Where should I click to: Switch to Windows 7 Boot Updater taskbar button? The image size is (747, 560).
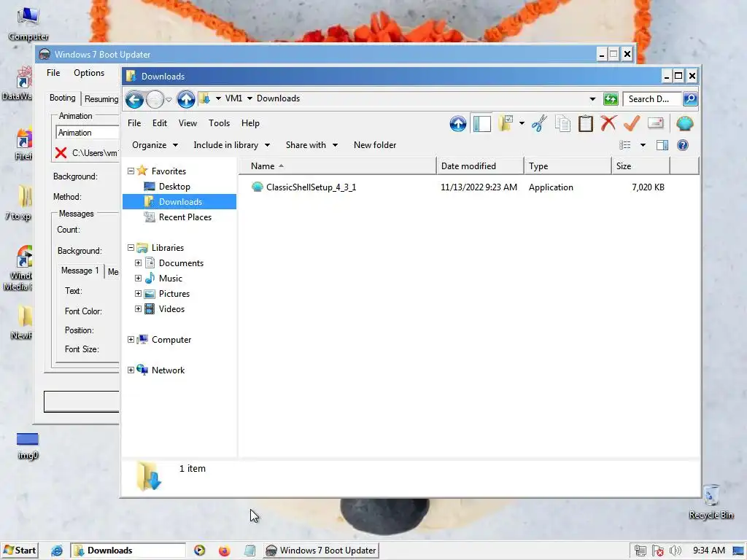click(x=321, y=551)
